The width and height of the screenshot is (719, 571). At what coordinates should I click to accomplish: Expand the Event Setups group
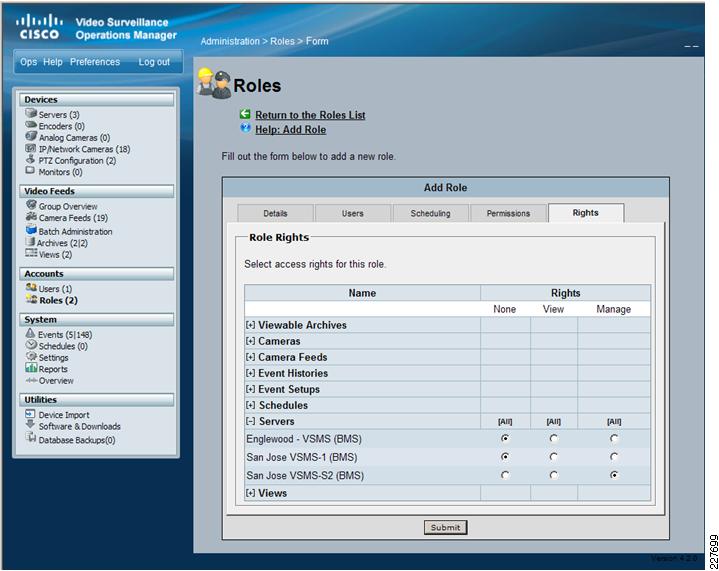(x=250, y=389)
